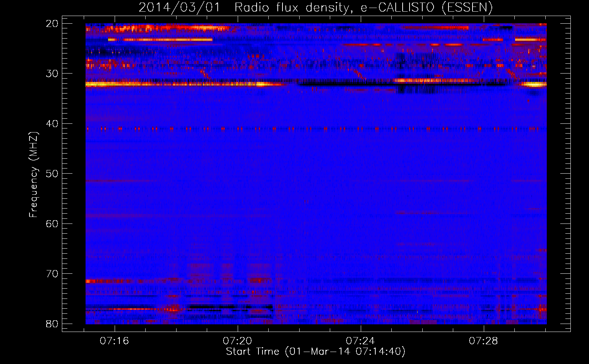Click the 40 MHz frequency tick label
This screenshot has width=589, height=364.
(52, 124)
